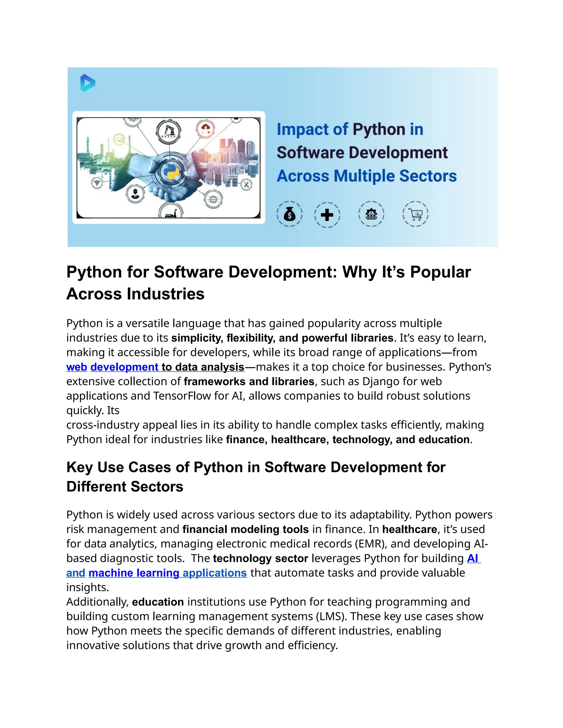Click the hard-hat worker icon in the image
Viewport: 563px width, 728px height.
click(x=136, y=193)
